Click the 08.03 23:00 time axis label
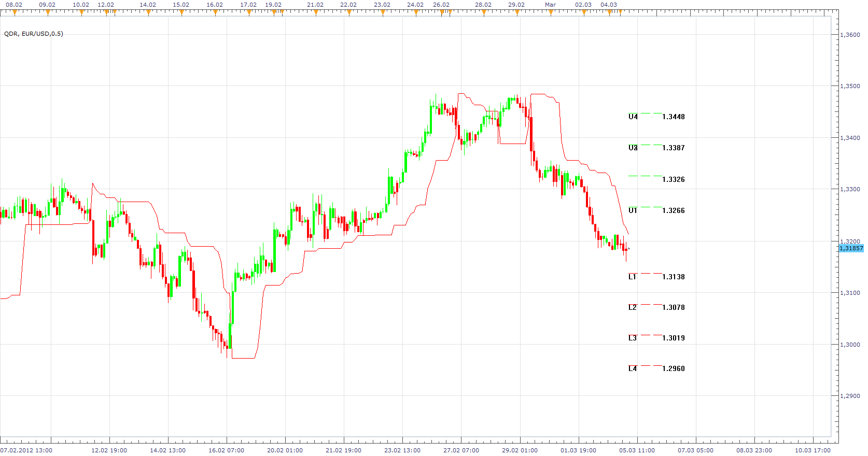The height and width of the screenshot is (456, 868). click(754, 450)
